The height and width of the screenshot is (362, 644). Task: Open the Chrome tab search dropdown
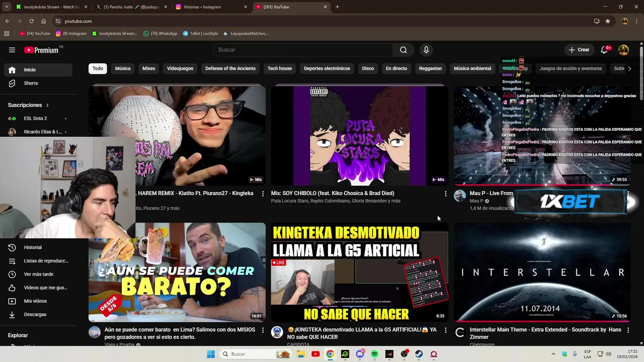(x=7, y=7)
